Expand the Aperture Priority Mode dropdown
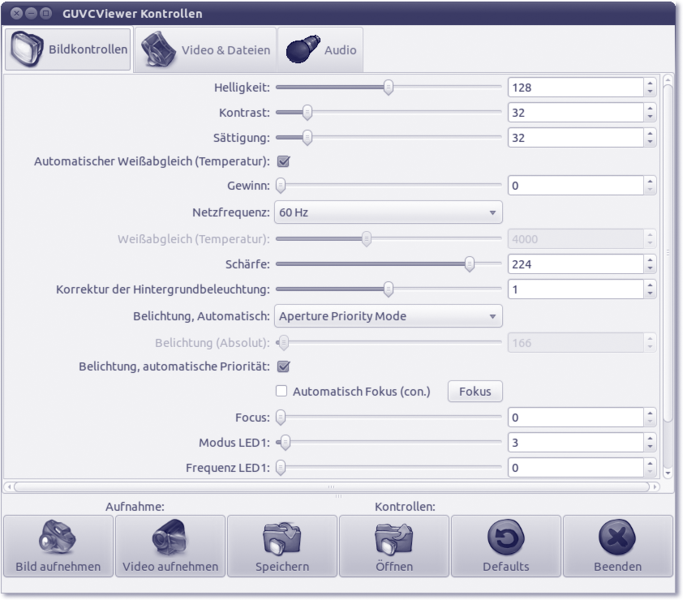 pyautogui.click(x=388, y=316)
